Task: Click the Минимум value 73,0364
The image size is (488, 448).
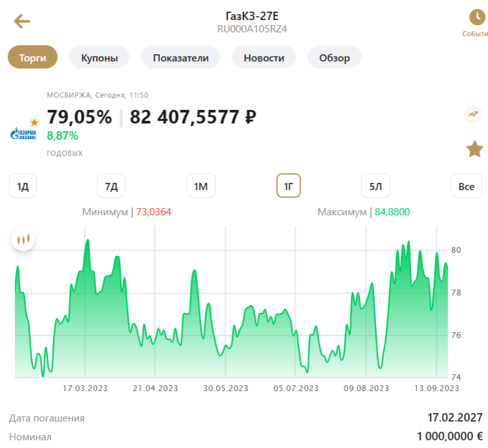Action: coord(153,211)
